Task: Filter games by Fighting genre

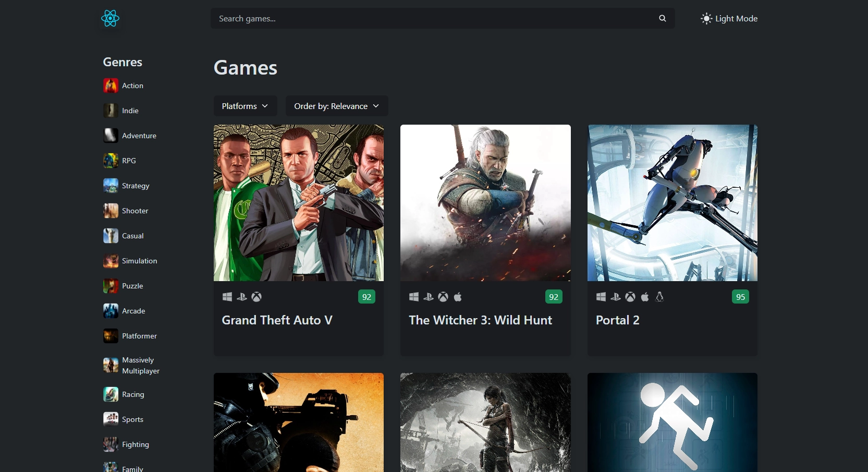Action: pyautogui.click(x=136, y=444)
